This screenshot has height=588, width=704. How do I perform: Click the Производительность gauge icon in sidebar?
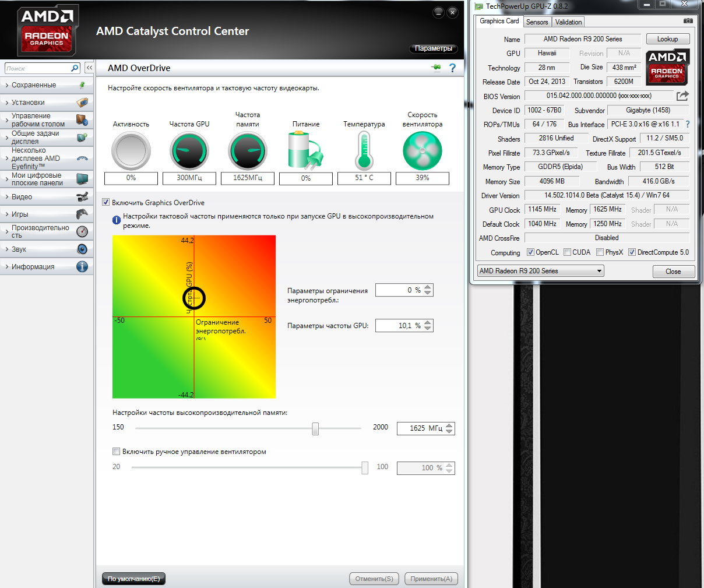click(x=82, y=231)
